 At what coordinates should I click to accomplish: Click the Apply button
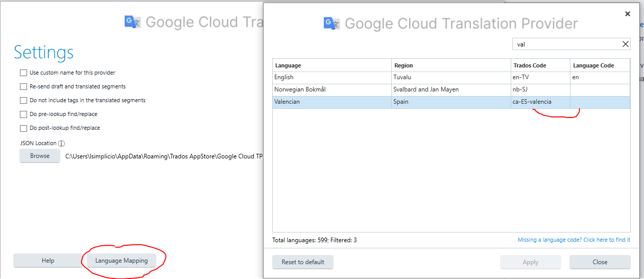point(531,262)
